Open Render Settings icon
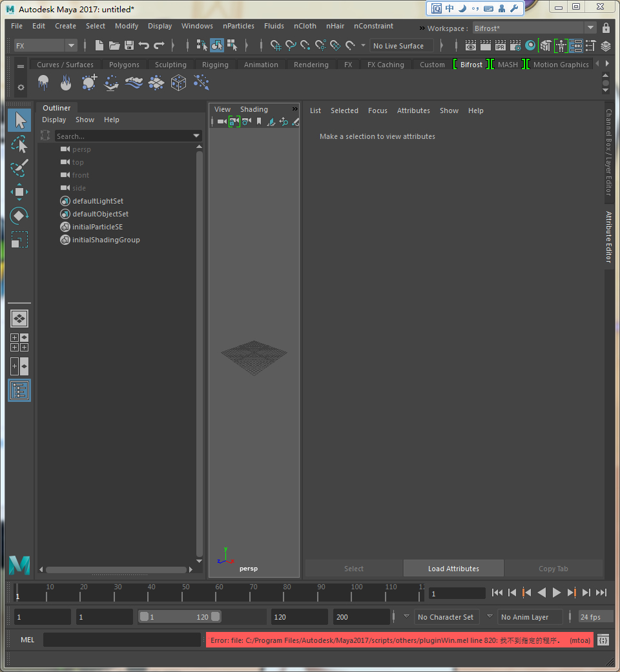The height and width of the screenshot is (672, 620). click(515, 45)
